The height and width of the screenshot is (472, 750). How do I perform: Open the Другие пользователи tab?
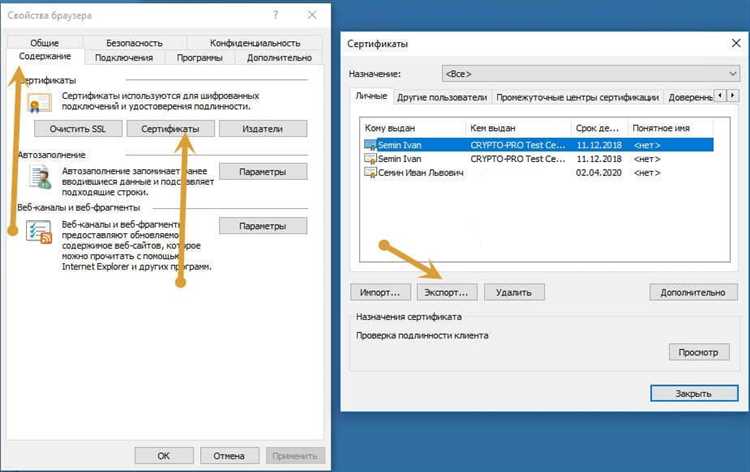click(442, 97)
